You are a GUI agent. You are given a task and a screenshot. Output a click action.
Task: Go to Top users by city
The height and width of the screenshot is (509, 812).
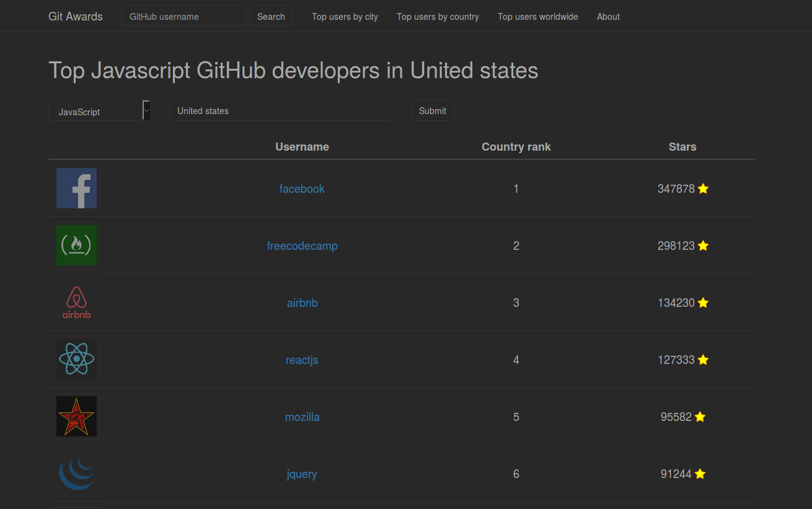point(345,17)
